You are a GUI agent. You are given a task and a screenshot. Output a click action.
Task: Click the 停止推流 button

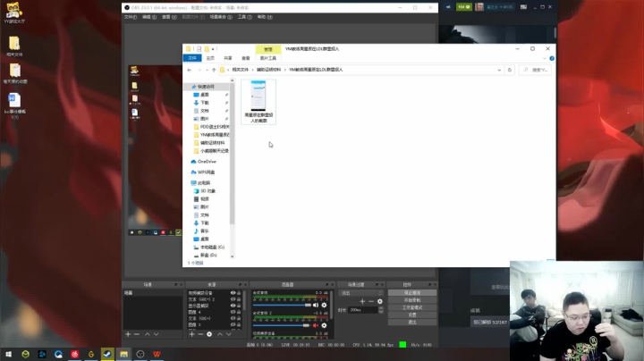pyautogui.click(x=412, y=293)
